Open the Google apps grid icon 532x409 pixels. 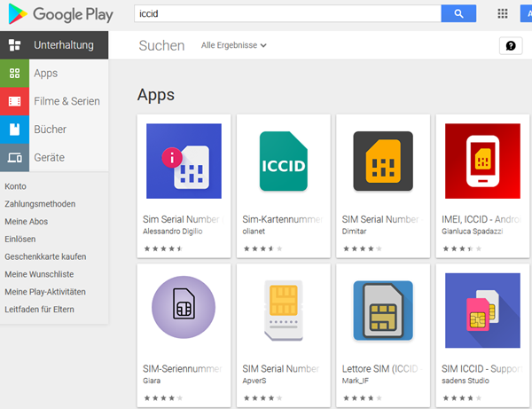[503, 13]
